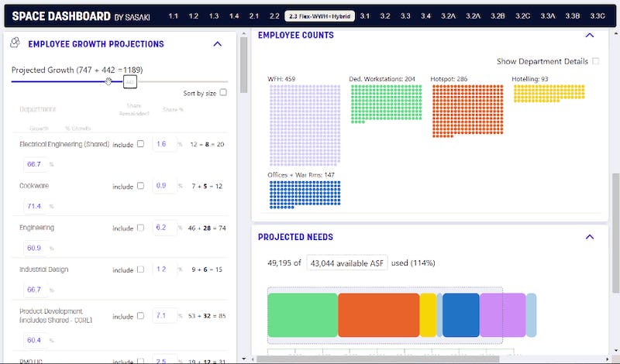Collapse the Projected Needs section

(589, 237)
